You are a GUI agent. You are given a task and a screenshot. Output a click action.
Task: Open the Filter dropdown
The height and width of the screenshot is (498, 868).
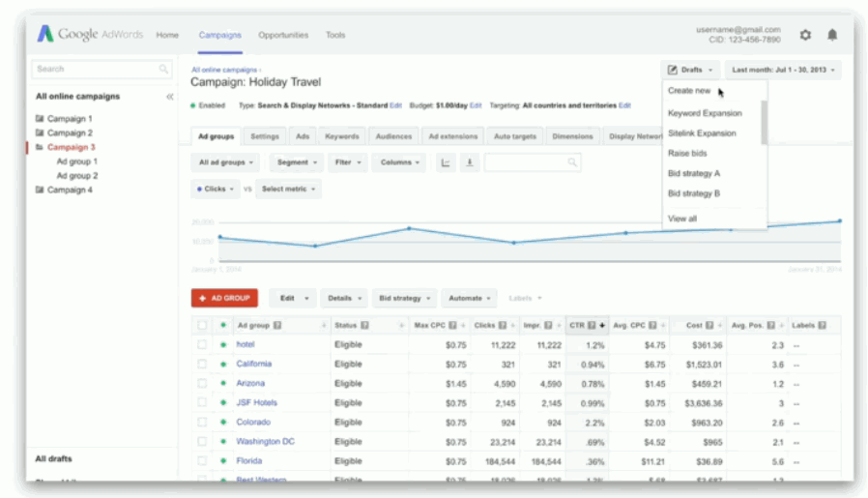(x=348, y=162)
